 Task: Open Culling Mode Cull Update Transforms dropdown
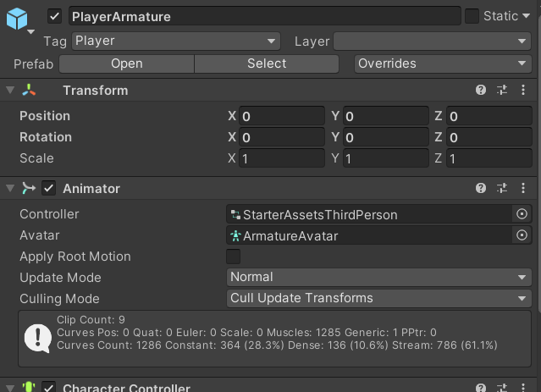coord(378,298)
